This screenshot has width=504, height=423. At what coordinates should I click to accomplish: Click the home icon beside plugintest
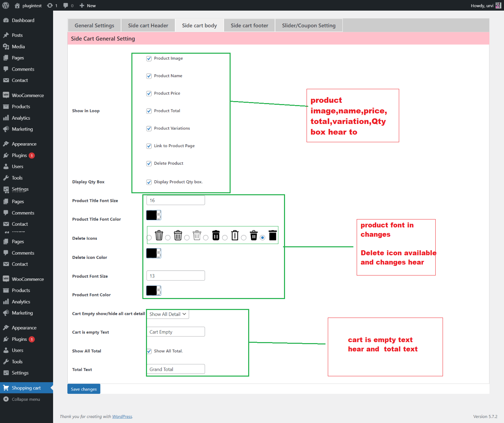[x=17, y=6]
